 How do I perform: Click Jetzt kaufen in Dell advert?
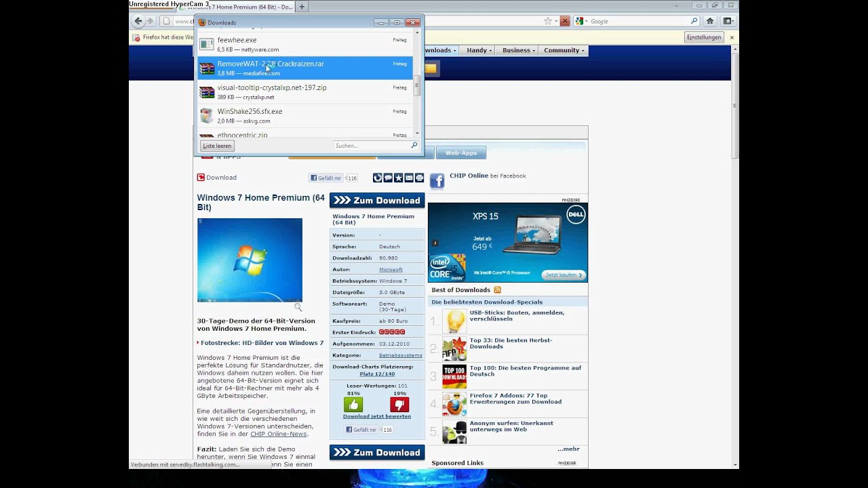coord(564,274)
